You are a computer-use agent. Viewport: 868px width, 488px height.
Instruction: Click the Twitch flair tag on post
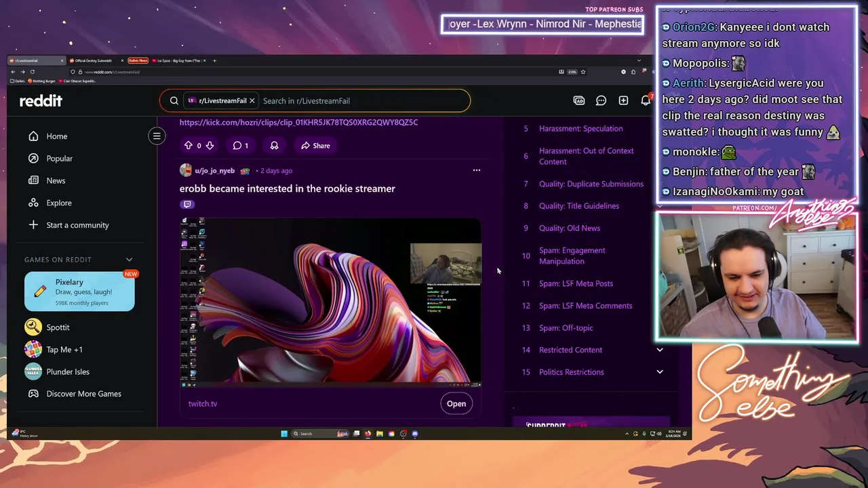(x=187, y=204)
